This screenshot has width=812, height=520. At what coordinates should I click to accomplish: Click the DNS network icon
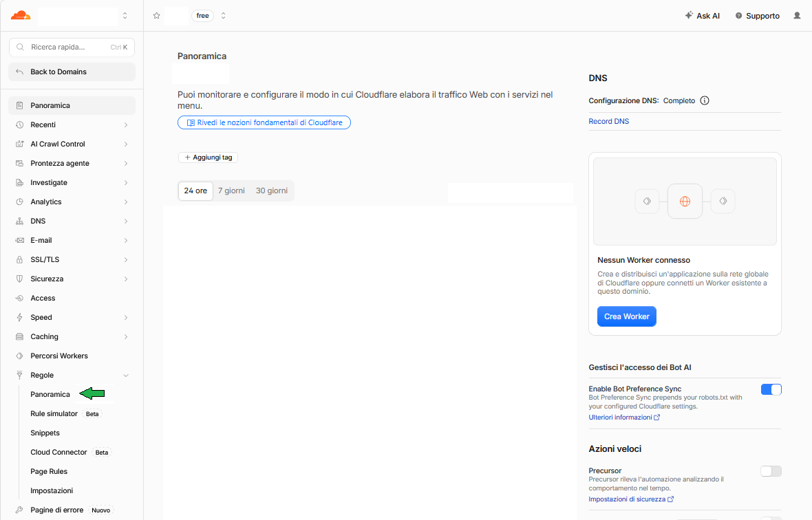pyautogui.click(x=20, y=221)
